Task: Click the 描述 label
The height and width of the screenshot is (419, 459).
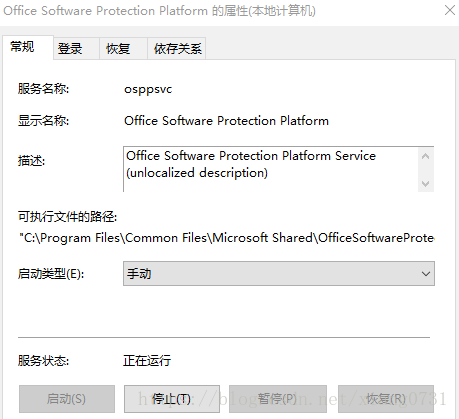Action: tap(31, 161)
